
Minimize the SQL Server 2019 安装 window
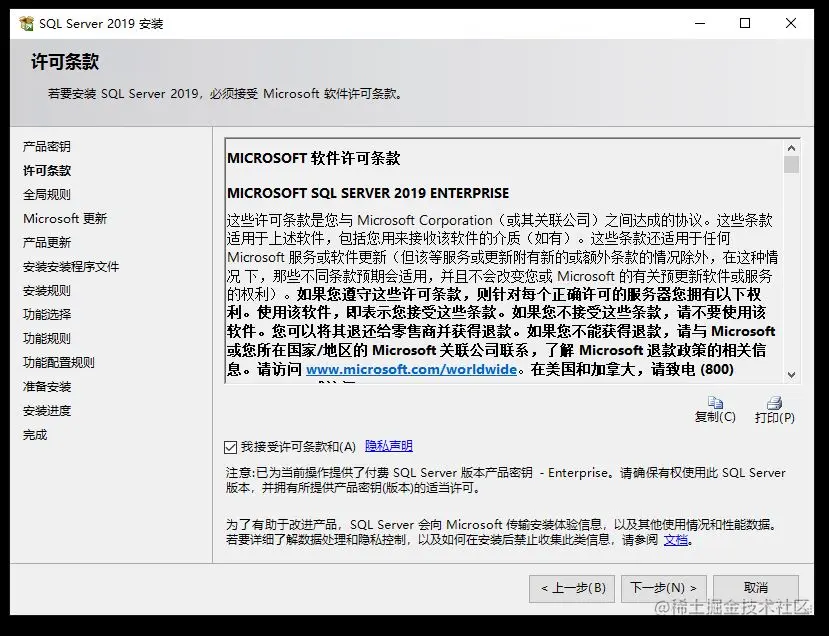(700, 23)
